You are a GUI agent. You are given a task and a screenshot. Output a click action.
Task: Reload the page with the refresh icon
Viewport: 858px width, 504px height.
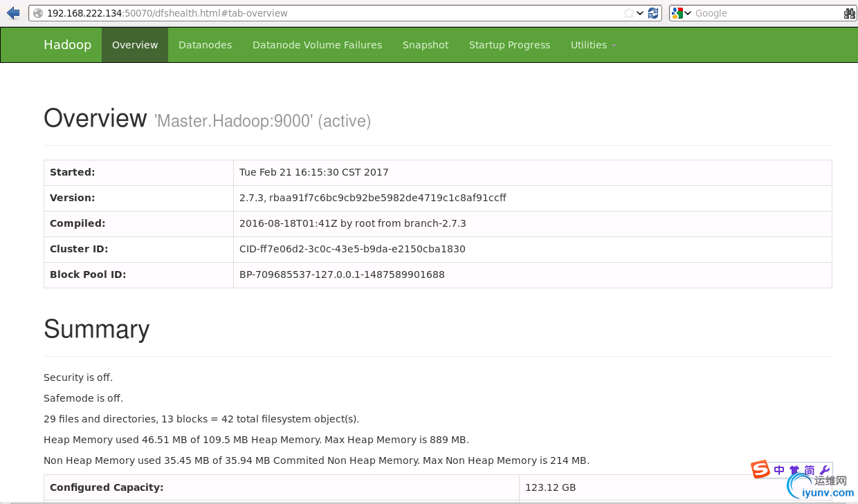pyautogui.click(x=653, y=13)
